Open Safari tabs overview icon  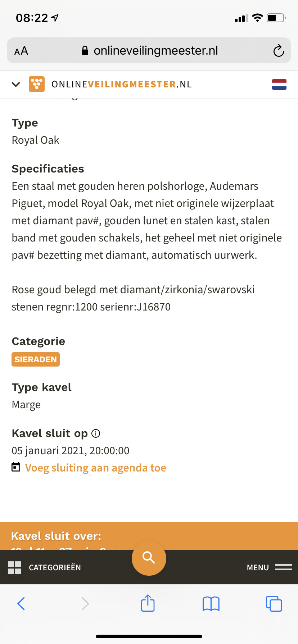(x=274, y=603)
